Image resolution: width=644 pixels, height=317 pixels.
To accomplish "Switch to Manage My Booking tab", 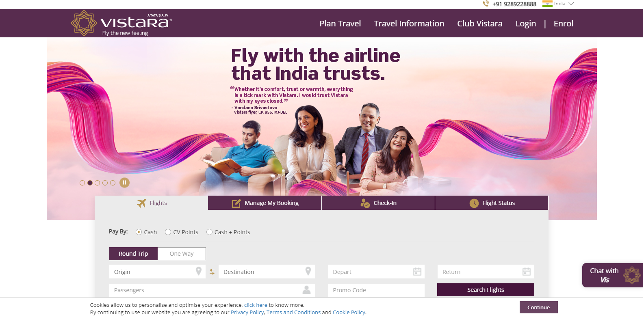I will [265, 203].
